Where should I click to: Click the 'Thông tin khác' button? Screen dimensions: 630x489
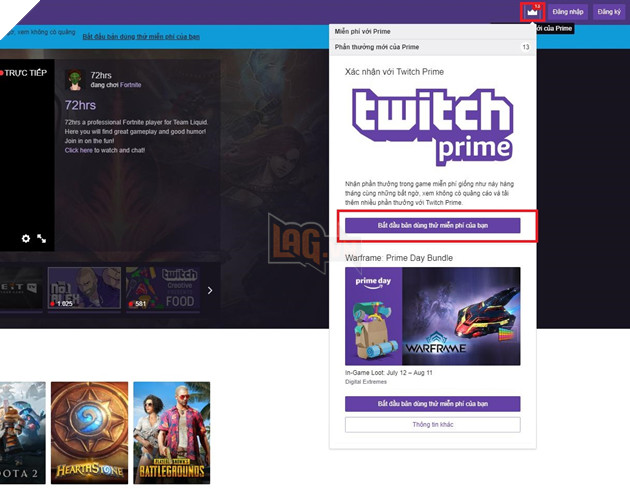tap(432, 425)
